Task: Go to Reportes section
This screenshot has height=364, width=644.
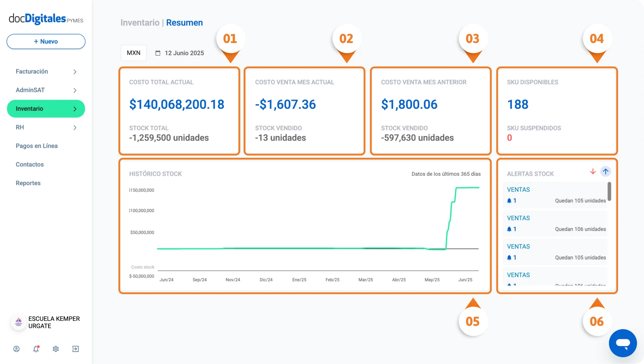Action: coord(28,183)
